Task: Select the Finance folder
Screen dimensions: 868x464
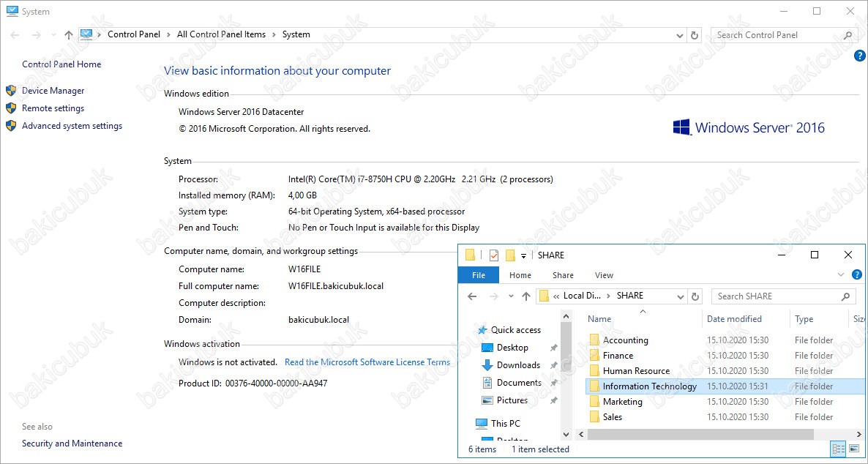Action: click(618, 356)
